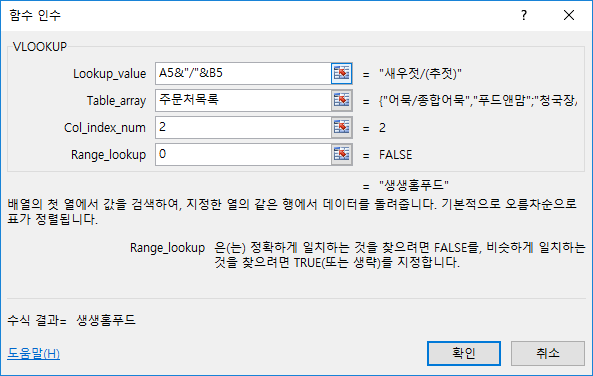Image resolution: width=593 pixels, height=376 pixels.
Task: Click the Table_array range selector icon
Action: 342,100
